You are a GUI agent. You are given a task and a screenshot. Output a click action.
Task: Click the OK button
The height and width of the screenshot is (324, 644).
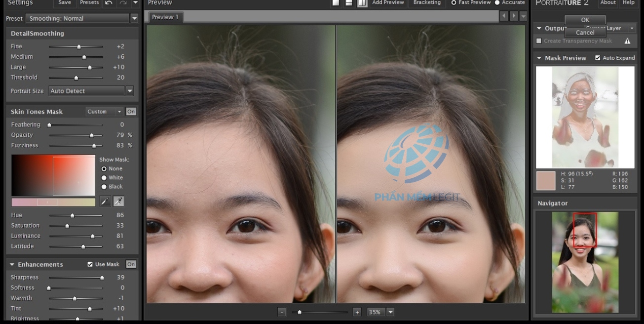pyautogui.click(x=585, y=20)
